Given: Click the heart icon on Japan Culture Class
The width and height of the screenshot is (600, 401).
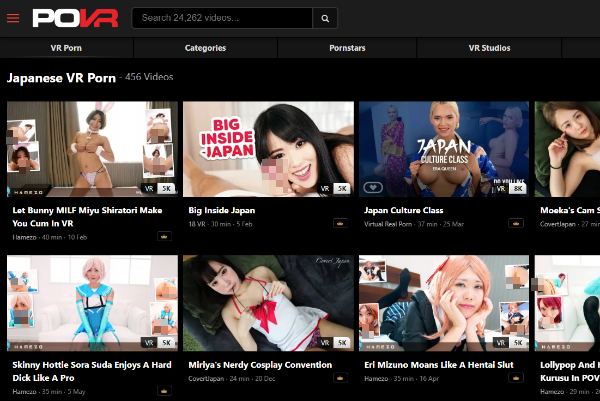Looking at the screenshot, I should 372,187.
